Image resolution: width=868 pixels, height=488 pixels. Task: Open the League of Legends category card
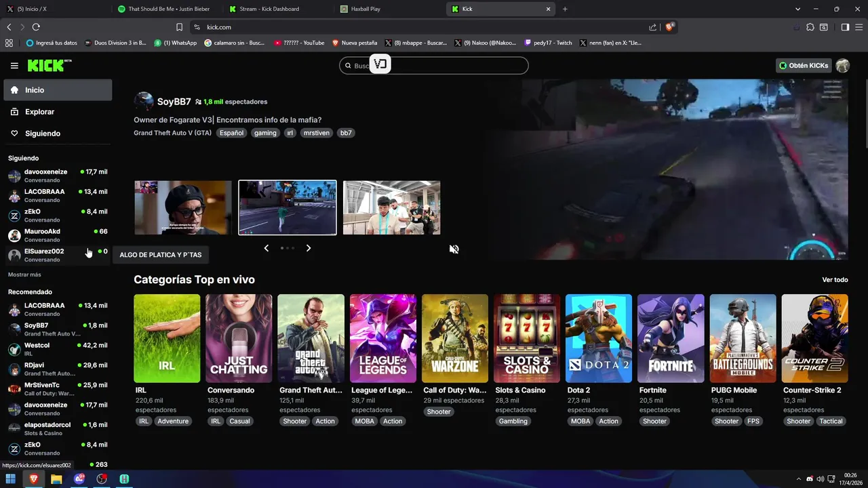(383, 338)
